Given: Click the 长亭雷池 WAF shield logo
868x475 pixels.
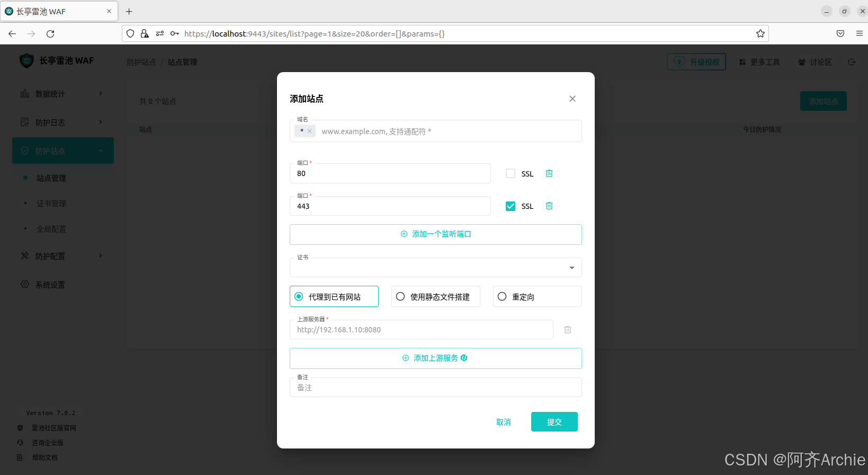Looking at the screenshot, I should [x=26, y=60].
